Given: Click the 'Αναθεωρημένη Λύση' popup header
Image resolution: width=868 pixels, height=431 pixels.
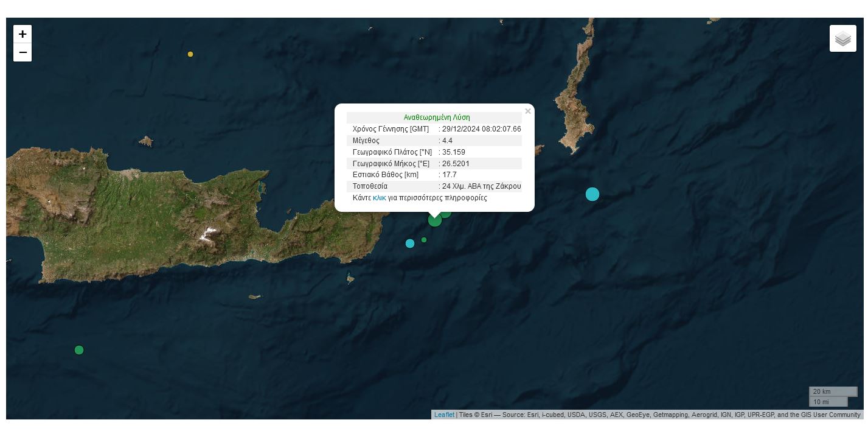Looking at the screenshot, I should coord(436,117).
